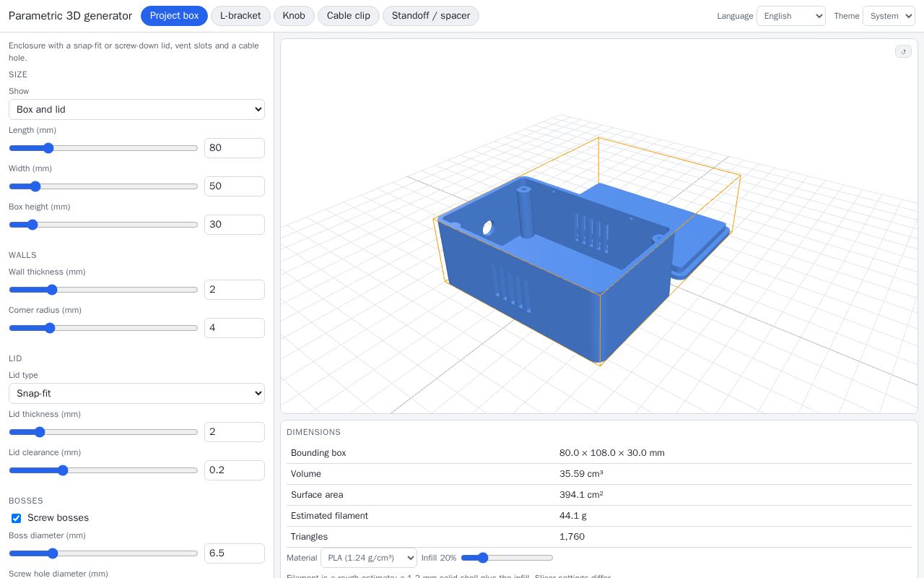Image resolution: width=924 pixels, height=578 pixels.
Task: Select the Project box tab
Action: (x=174, y=16)
